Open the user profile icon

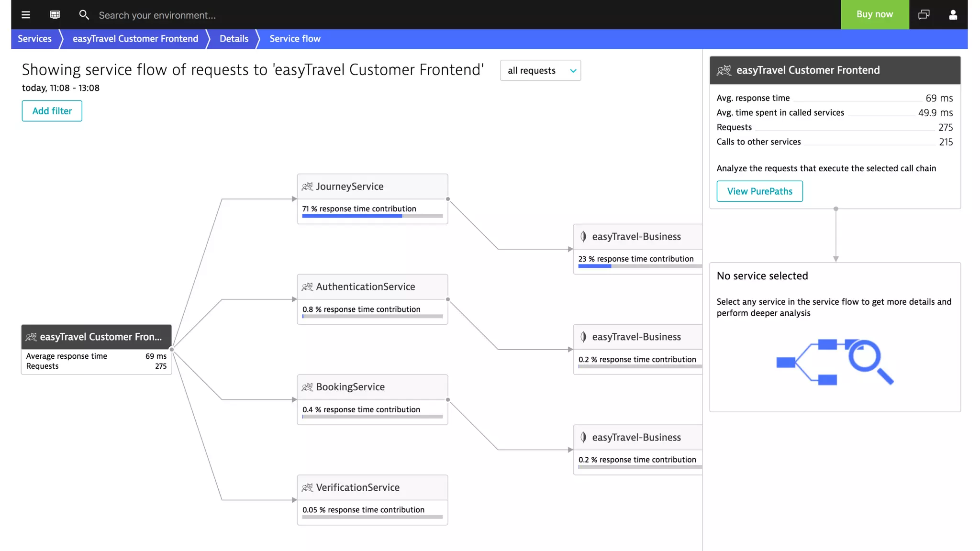coord(953,15)
